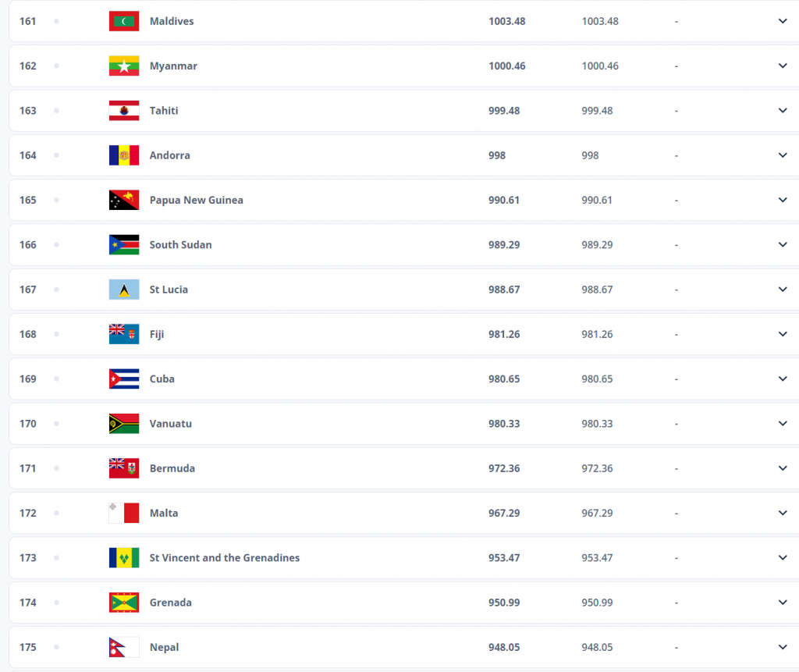Click the Cuba flag icon
Viewport: 799px width, 672px height.
[x=124, y=379]
